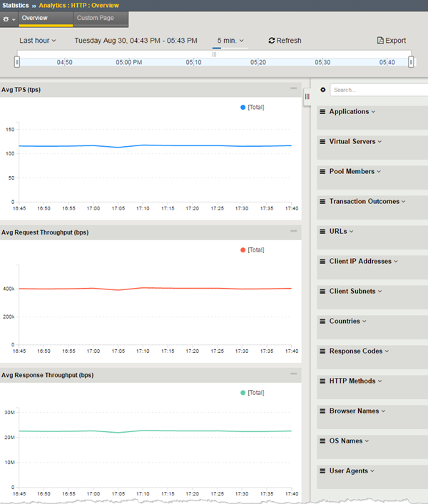428x504 pixels.
Task: Click the Statistics breadcrumb link
Action: [x=15, y=5]
